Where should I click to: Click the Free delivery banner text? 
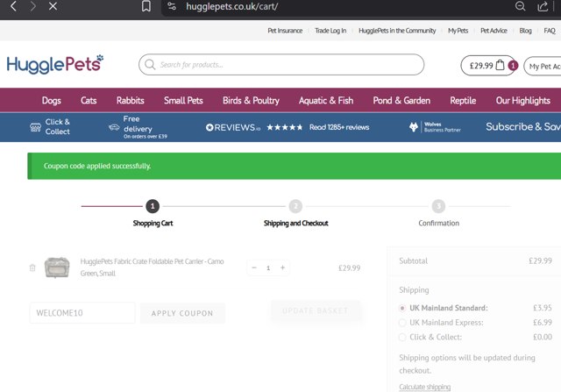coord(145,127)
